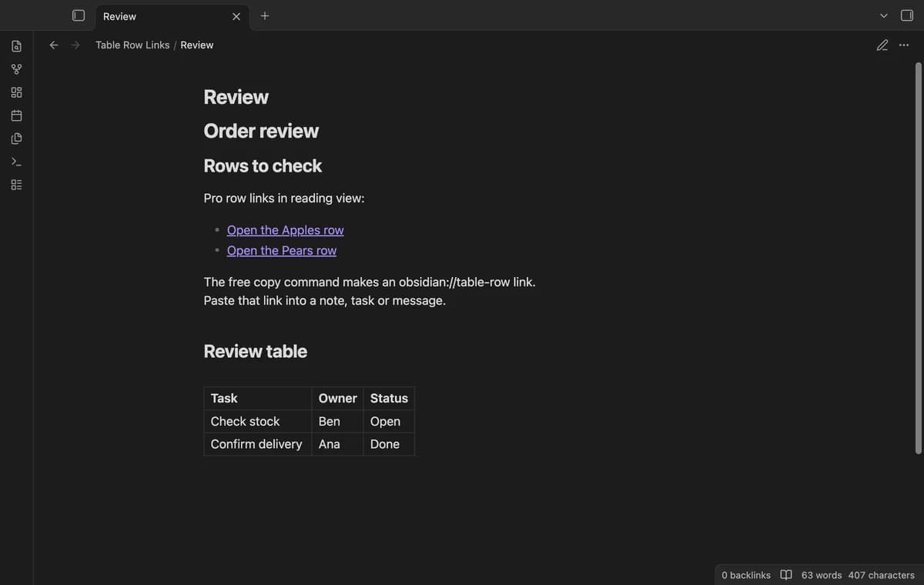The image size is (924, 585).
Task: Click the Done status cell
Action: click(x=389, y=444)
